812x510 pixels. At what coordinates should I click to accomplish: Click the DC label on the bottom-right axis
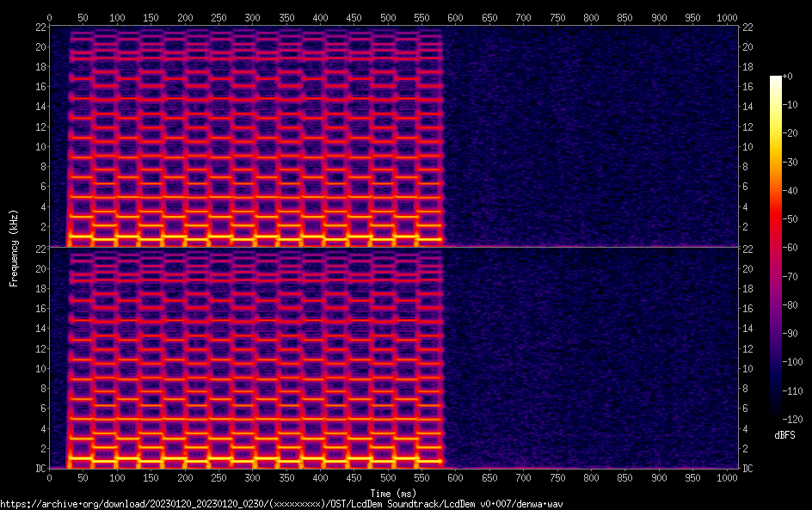748,469
